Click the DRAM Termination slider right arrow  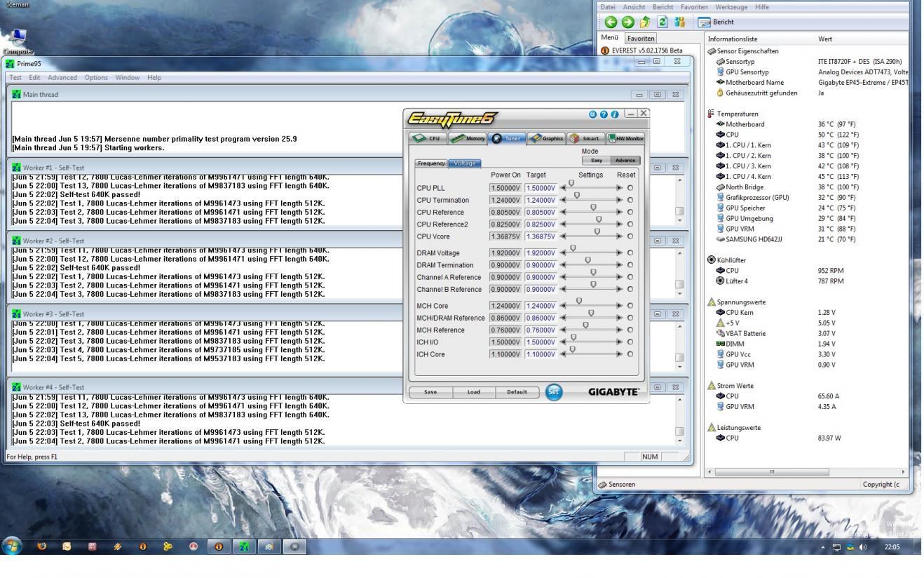619,265
